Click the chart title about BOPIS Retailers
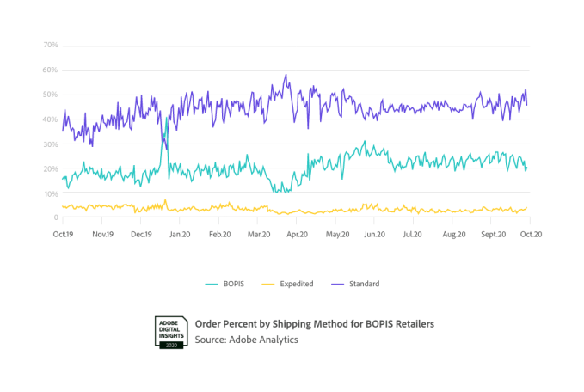Image resolution: width=584 pixels, height=392 pixels. pos(315,324)
